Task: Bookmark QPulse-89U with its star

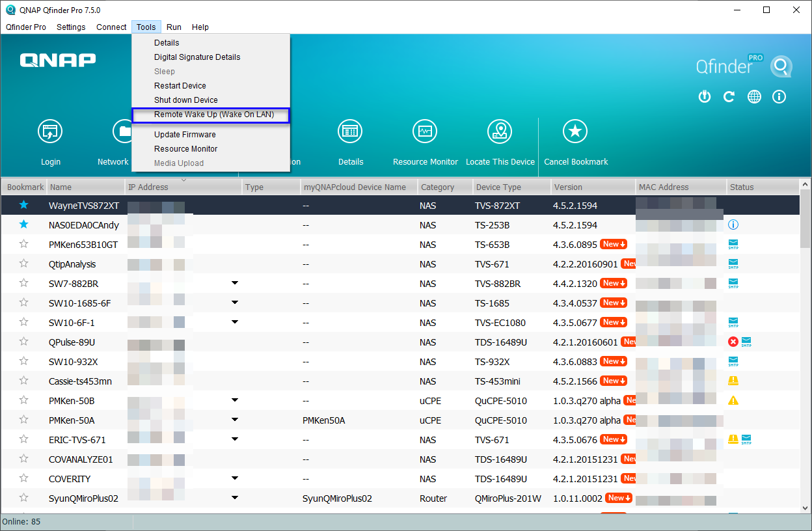Action: coord(24,342)
